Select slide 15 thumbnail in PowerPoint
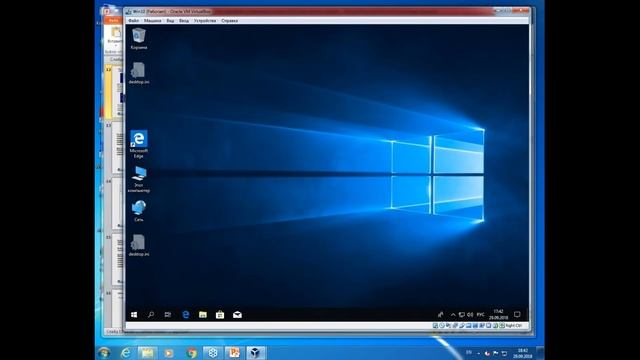The width and height of the screenshot is (640, 360). pos(118,260)
